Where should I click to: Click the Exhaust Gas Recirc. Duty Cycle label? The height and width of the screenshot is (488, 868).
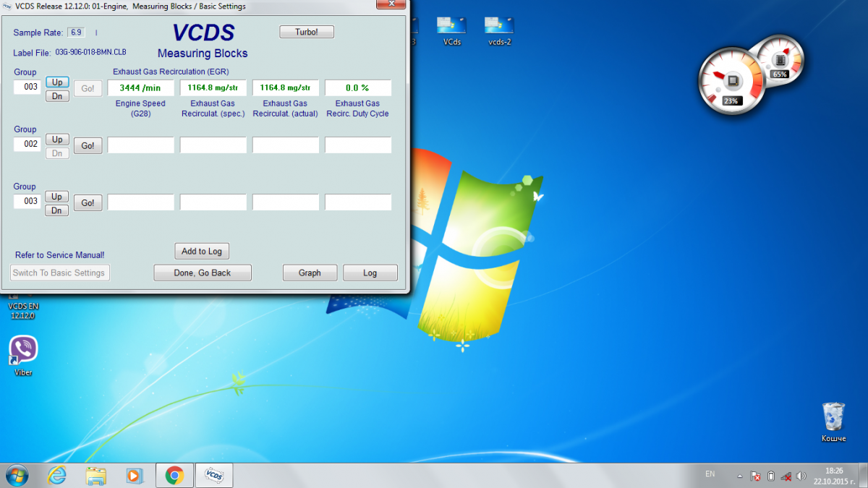click(358, 108)
